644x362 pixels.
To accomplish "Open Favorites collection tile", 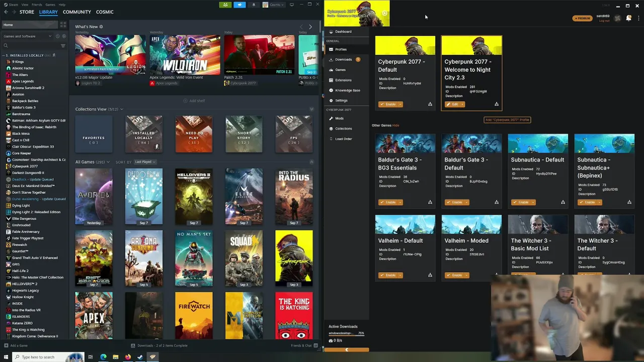I will tap(94, 134).
